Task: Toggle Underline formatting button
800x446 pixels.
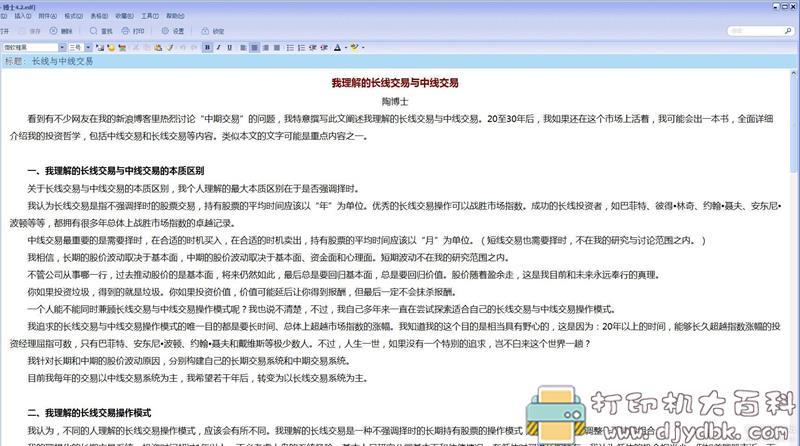Action: point(230,47)
